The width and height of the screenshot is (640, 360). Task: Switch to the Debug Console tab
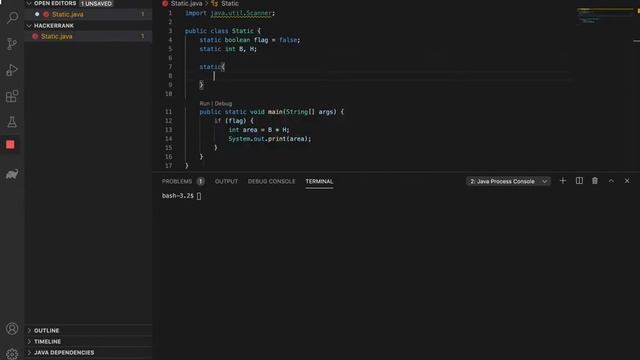(x=271, y=181)
